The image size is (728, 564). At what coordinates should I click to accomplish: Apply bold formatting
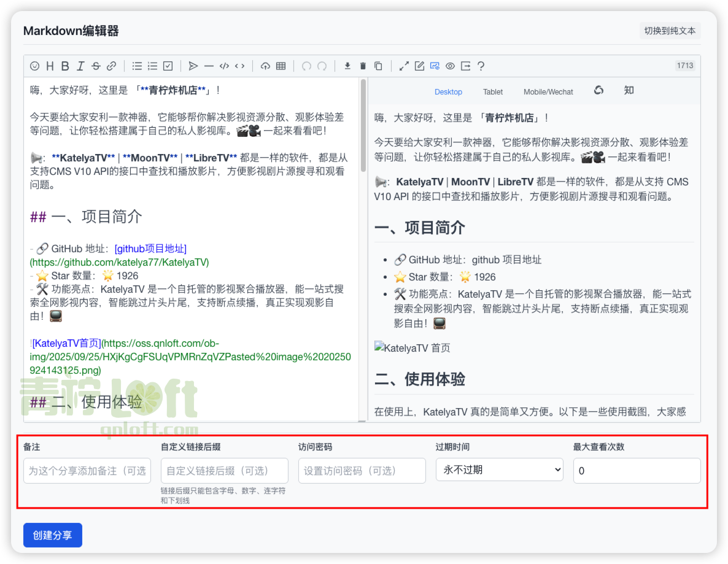[x=66, y=66]
